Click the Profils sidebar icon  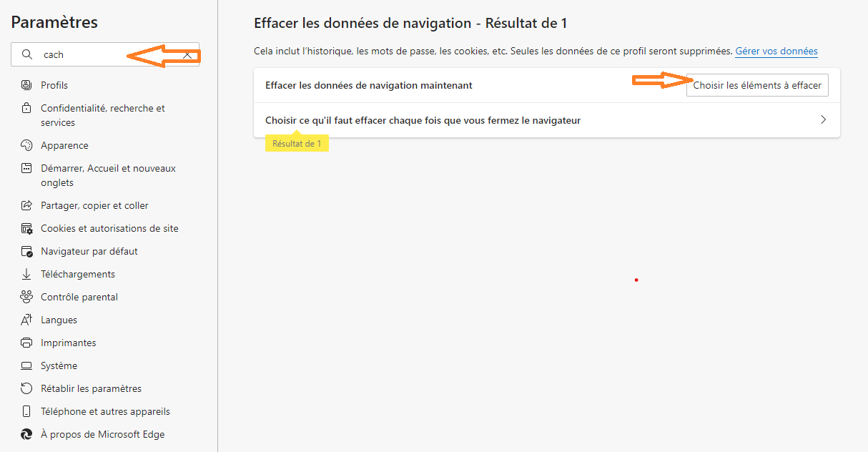tap(26, 85)
